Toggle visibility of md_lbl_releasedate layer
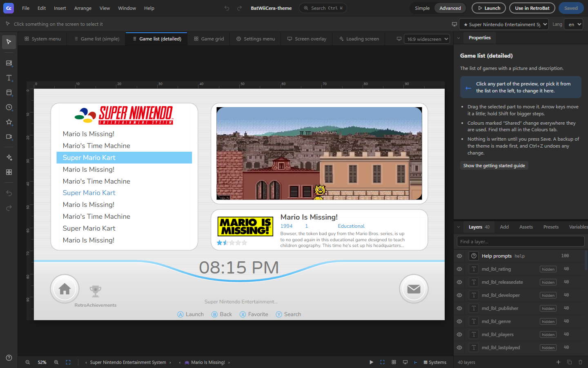Screen dimensions: 588x368 click(x=459, y=282)
